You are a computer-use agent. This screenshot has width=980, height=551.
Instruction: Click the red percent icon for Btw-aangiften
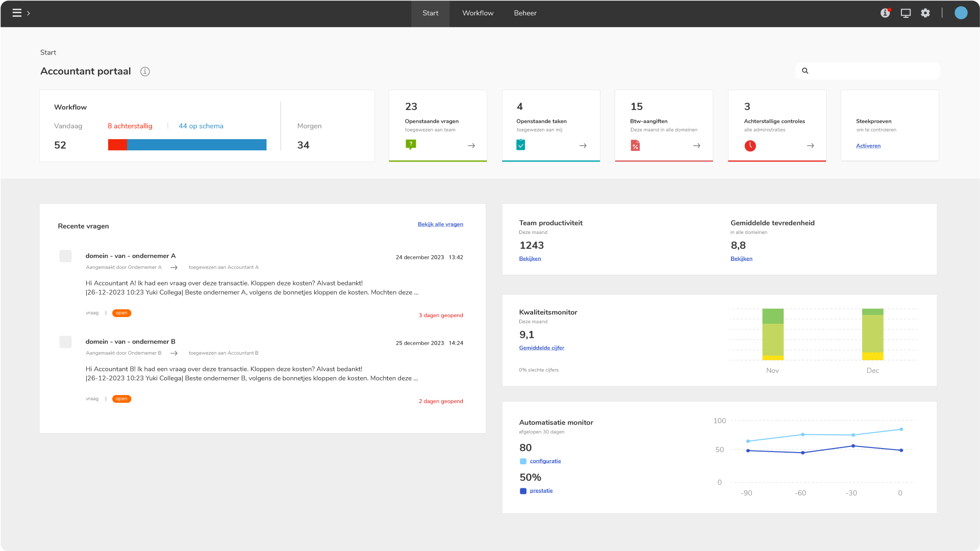click(635, 145)
